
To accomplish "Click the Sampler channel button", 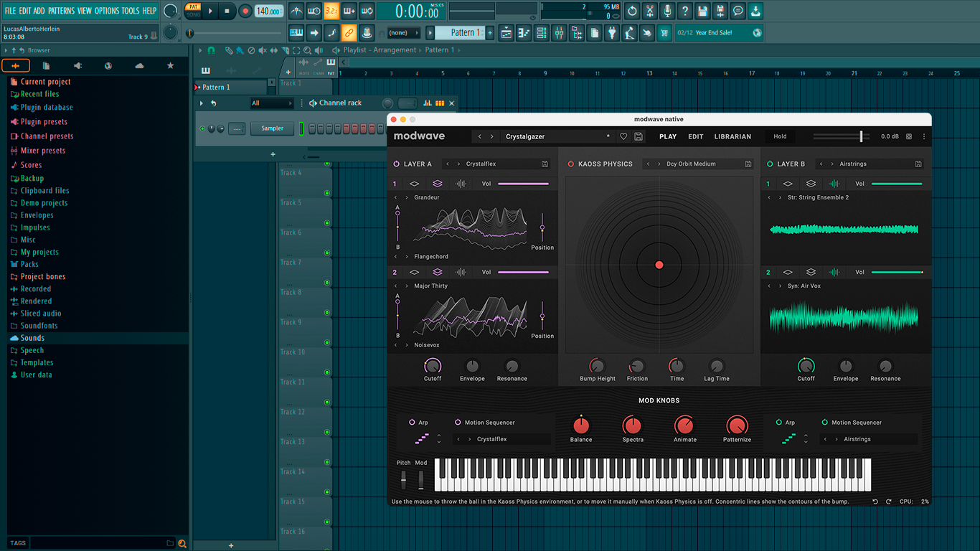I will pyautogui.click(x=273, y=128).
